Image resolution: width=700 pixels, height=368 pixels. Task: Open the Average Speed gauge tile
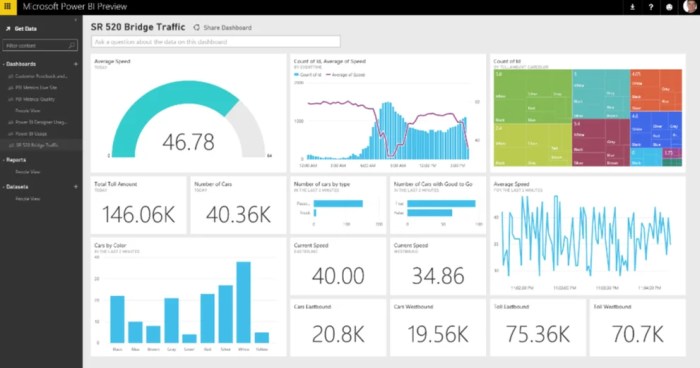click(188, 113)
